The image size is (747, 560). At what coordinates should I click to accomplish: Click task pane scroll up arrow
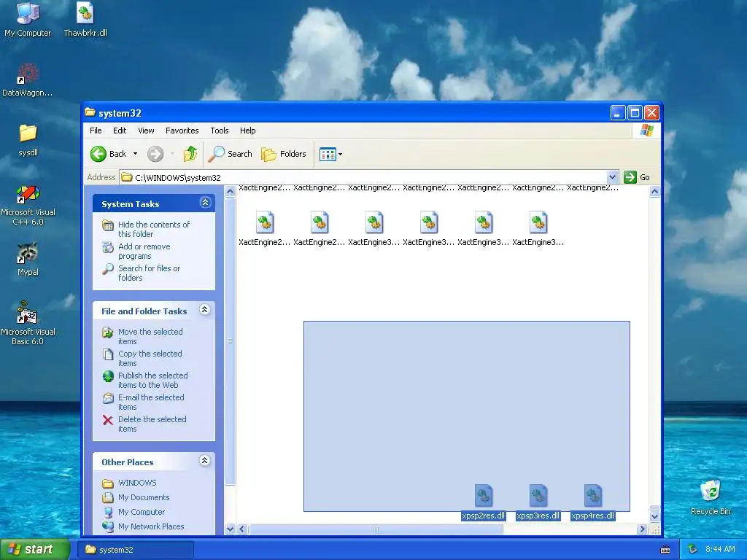tap(230, 192)
